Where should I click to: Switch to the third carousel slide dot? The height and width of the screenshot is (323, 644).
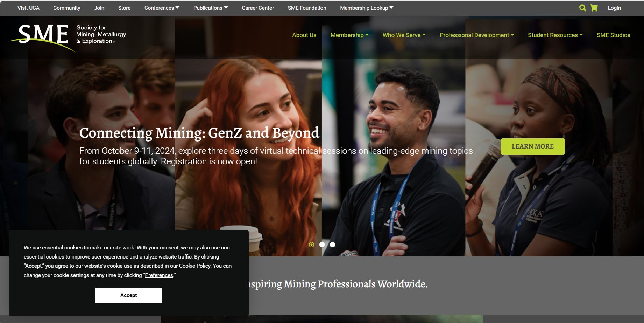click(x=332, y=245)
